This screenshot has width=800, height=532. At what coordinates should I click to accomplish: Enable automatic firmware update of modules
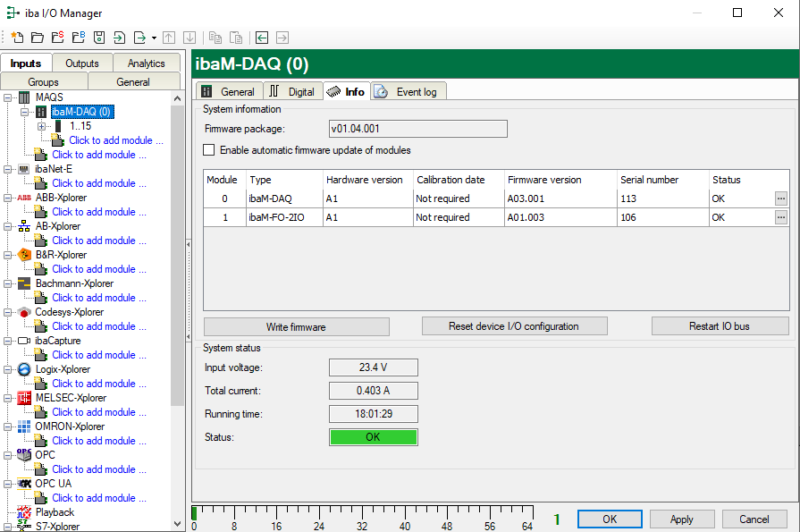pyautogui.click(x=210, y=150)
